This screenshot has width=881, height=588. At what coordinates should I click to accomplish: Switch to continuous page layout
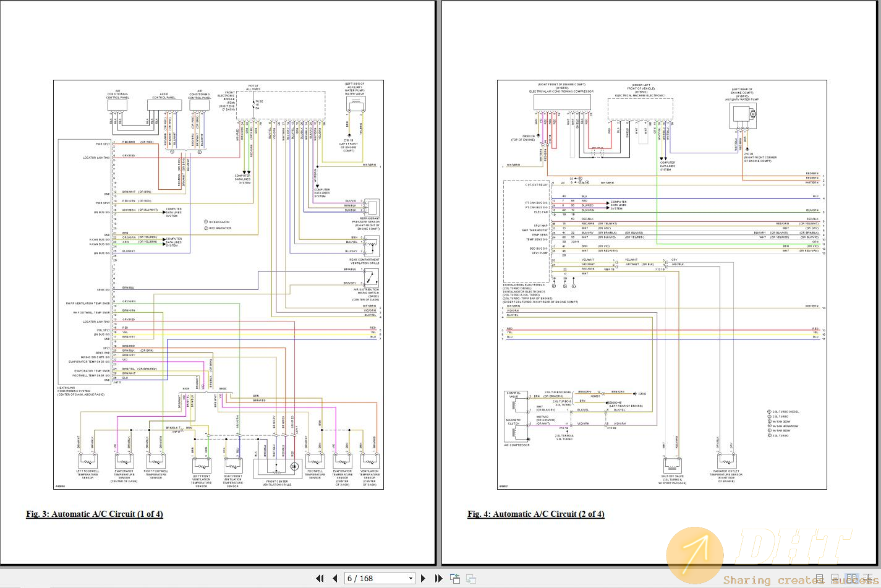coord(835,579)
